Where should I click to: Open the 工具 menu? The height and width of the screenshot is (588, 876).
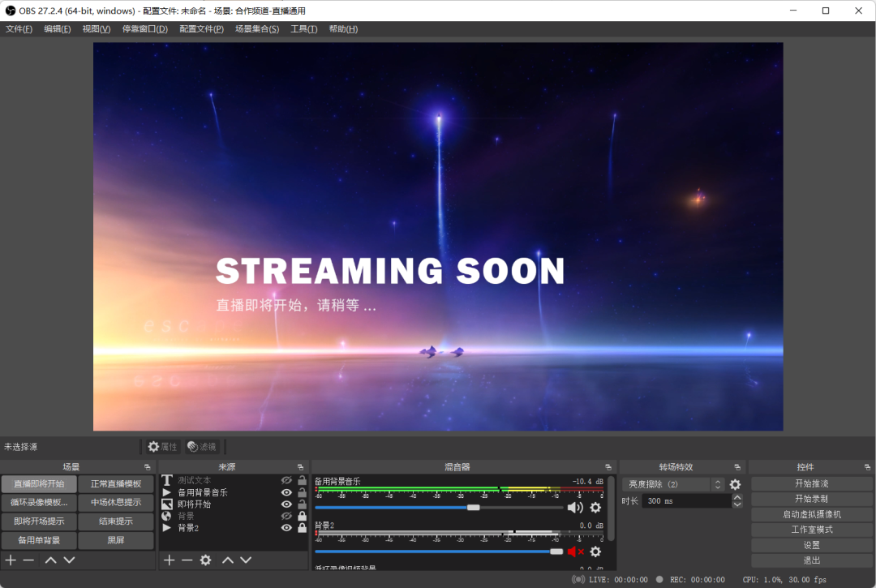303,29
